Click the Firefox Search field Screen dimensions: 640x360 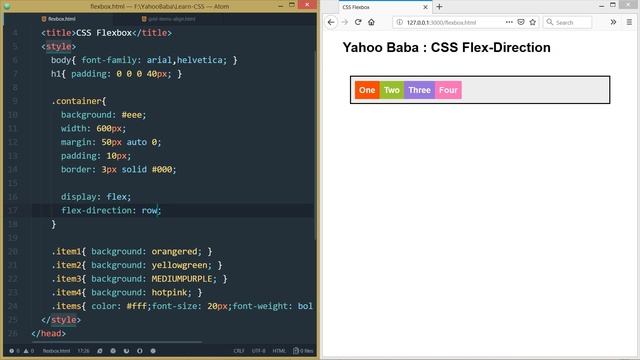pos(568,22)
